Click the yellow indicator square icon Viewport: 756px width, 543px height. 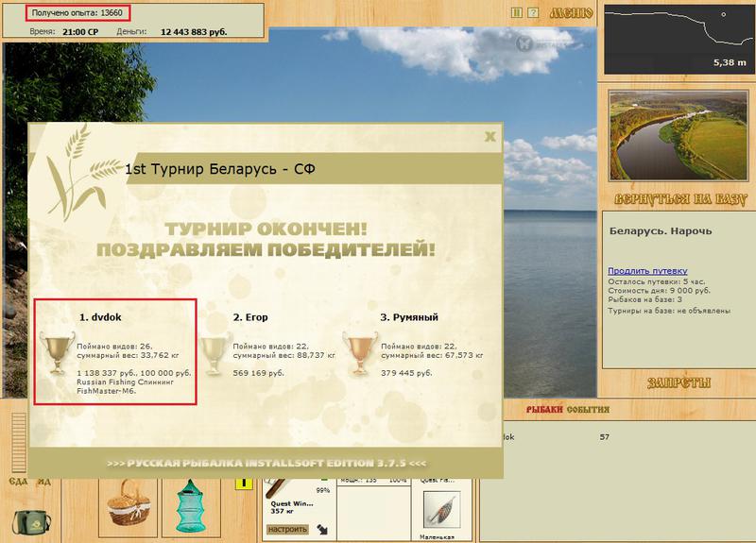[244, 484]
